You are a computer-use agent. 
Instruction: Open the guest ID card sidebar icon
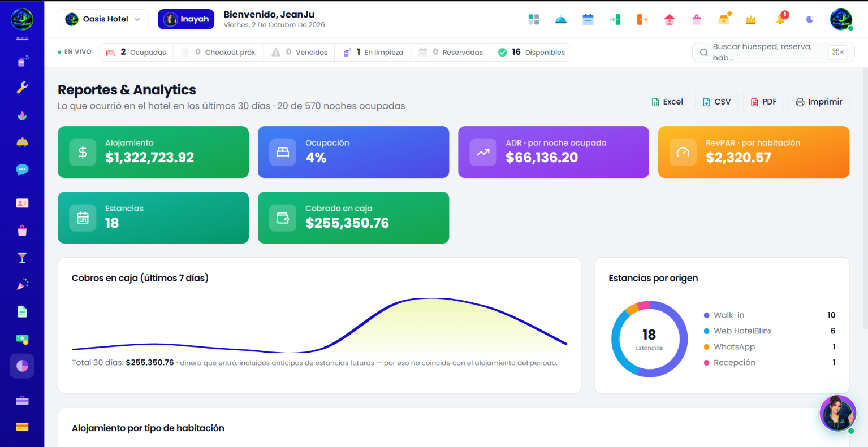(x=22, y=203)
